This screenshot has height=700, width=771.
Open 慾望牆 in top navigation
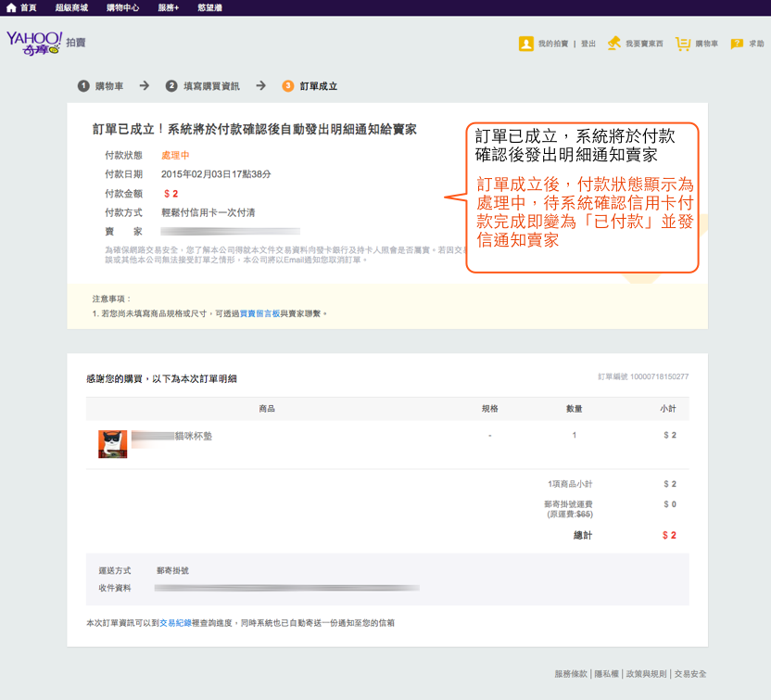point(209,7)
